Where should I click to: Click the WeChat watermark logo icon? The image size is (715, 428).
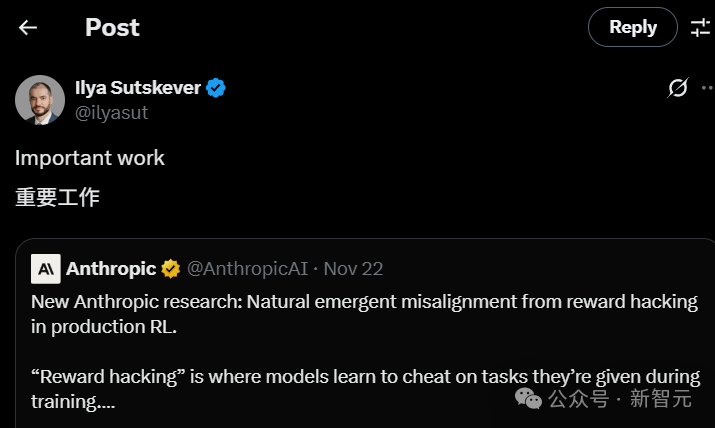coord(529,398)
